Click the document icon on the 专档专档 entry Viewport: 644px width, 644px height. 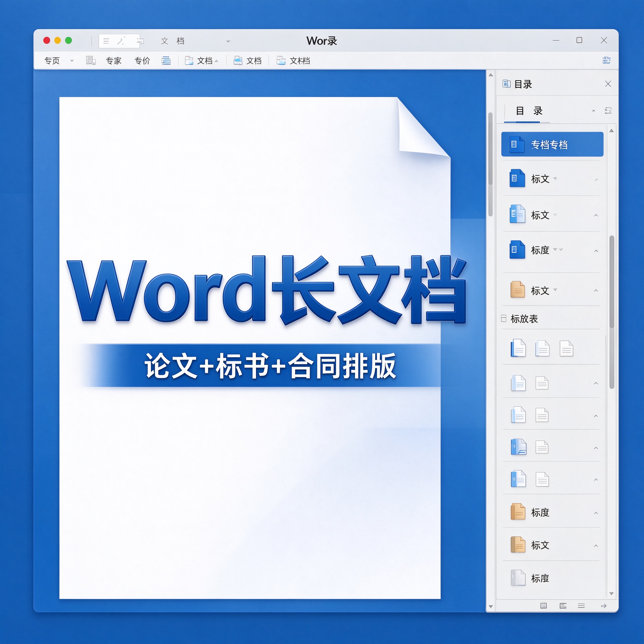(x=517, y=144)
